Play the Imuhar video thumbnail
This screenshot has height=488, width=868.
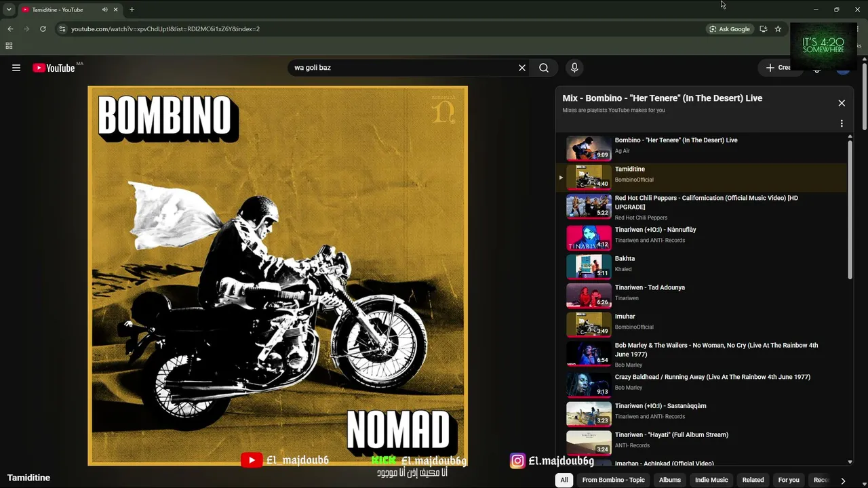[x=589, y=325]
